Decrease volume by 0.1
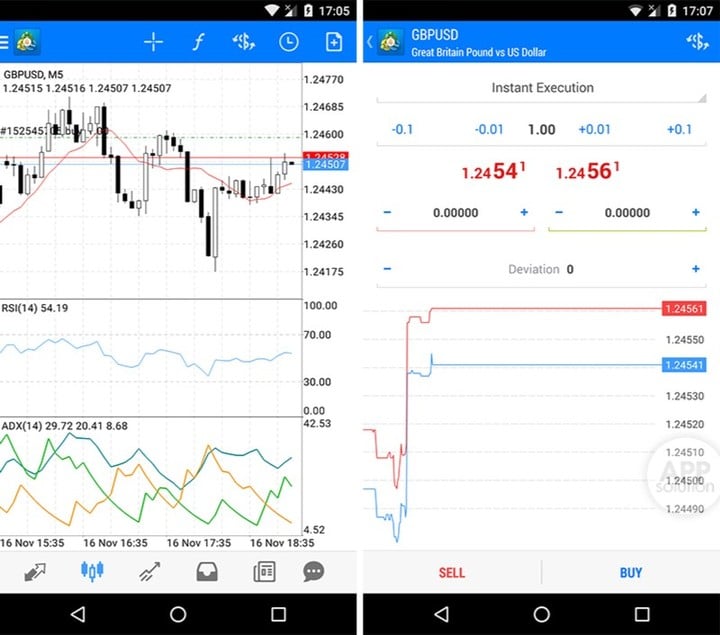Image resolution: width=720 pixels, height=635 pixels. [402, 129]
